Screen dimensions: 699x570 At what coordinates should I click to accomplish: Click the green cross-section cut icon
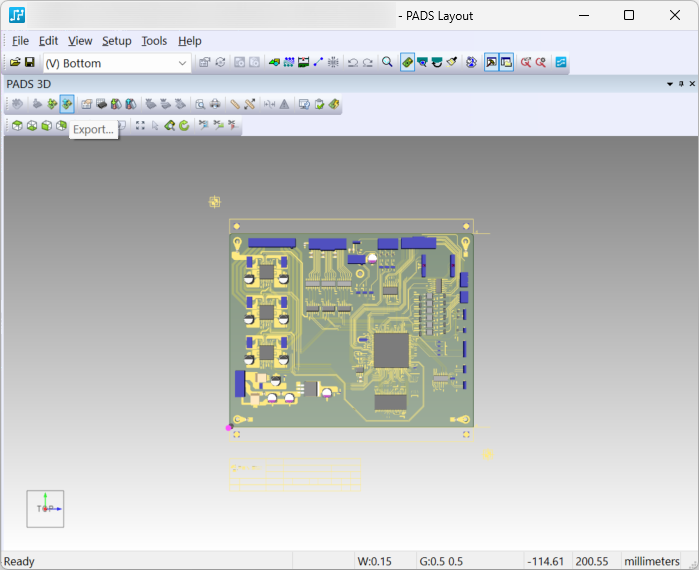tap(218, 126)
